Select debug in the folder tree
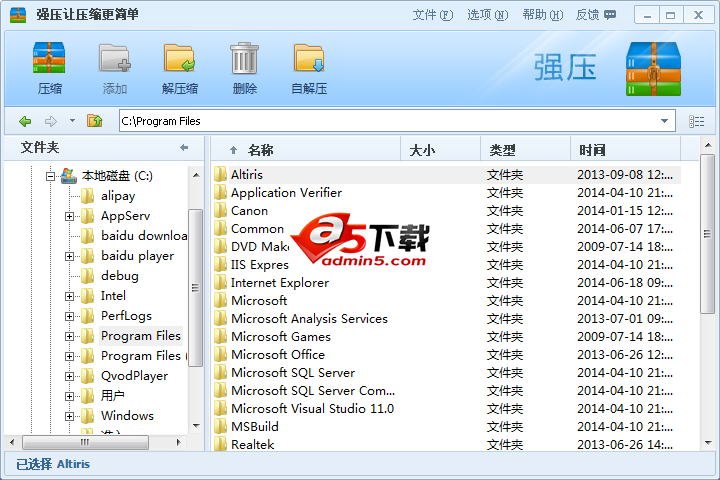Screen dimensions: 720x480 pos(119,276)
